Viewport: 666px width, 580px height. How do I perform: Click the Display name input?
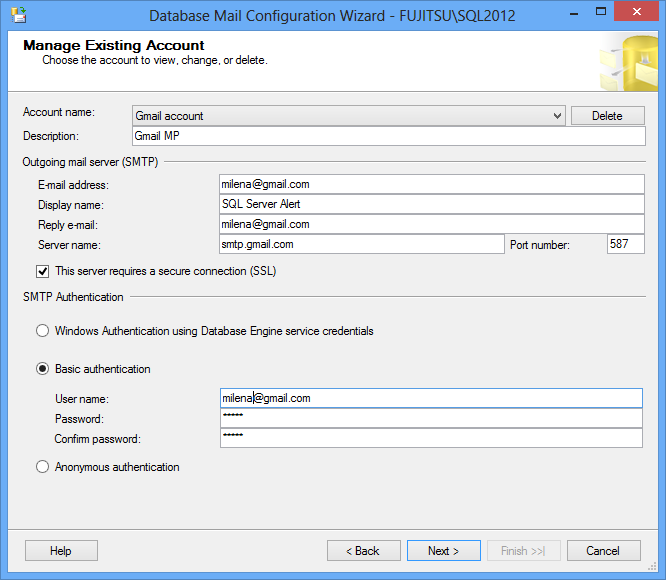point(431,204)
